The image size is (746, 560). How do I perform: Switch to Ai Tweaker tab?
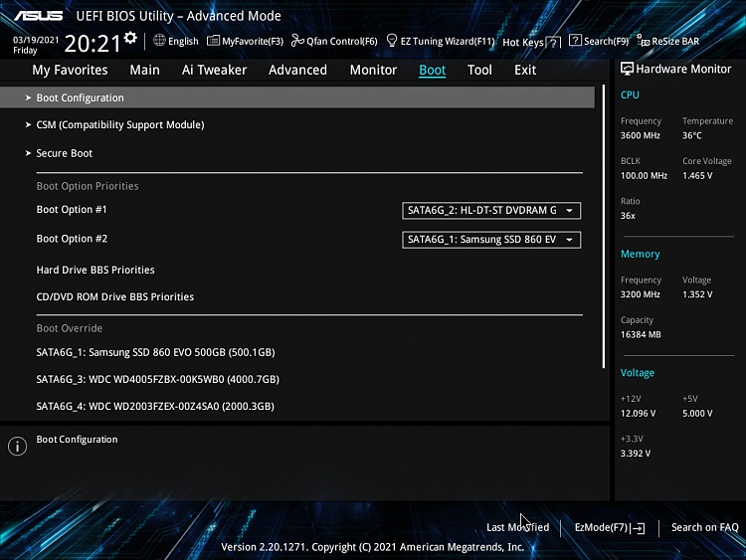[x=214, y=70]
